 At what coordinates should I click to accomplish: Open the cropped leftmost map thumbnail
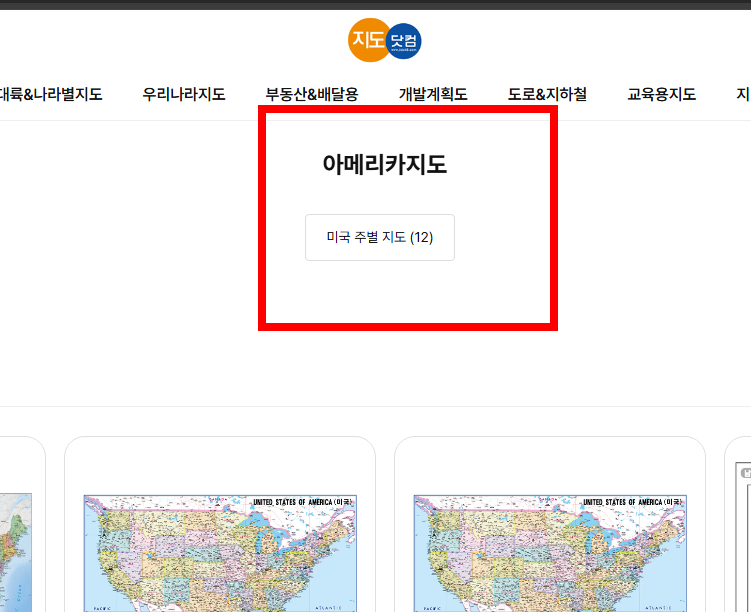click(16, 553)
